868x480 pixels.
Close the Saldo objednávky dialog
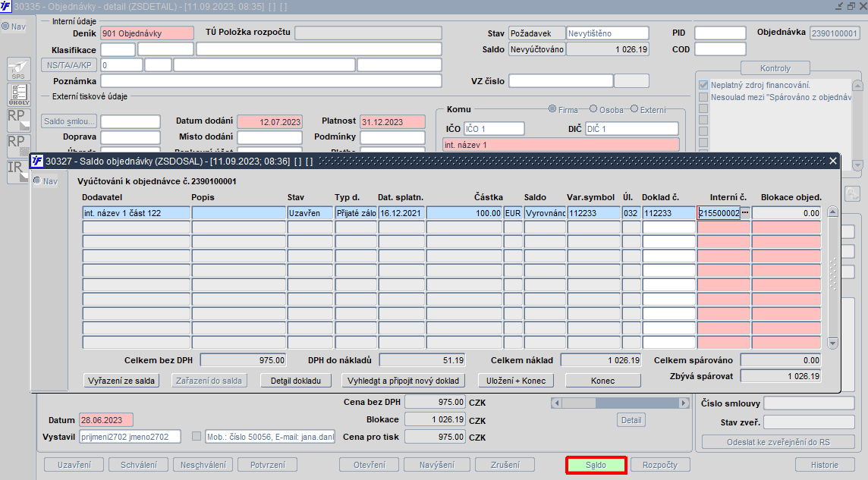click(x=832, y=161)
